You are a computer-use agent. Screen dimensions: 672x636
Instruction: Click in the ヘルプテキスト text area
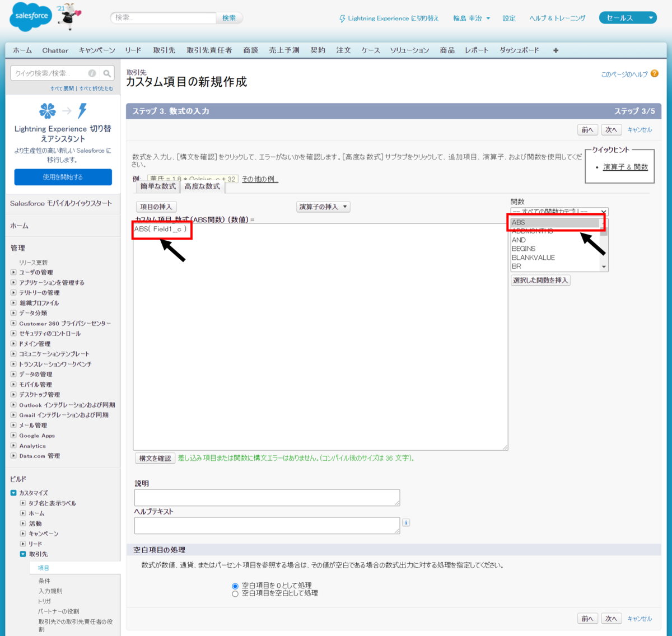(x=267, y=526)
